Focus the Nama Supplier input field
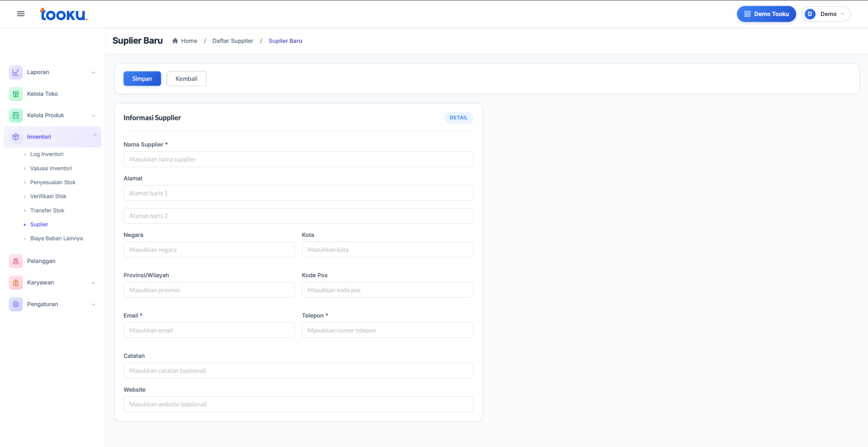This screenshot has width=868, height=447. (298, 159)
